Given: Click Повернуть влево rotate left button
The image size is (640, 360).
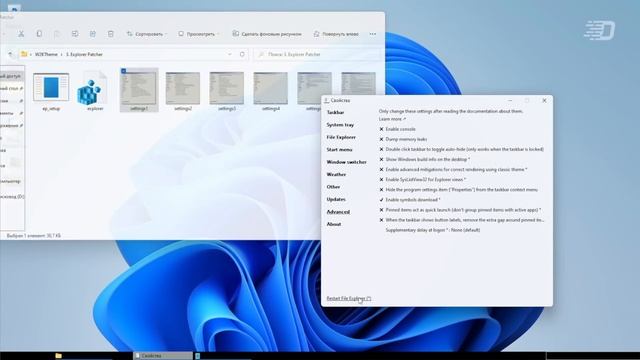Looking at the screenshot, I should click(x=336, y=34).
